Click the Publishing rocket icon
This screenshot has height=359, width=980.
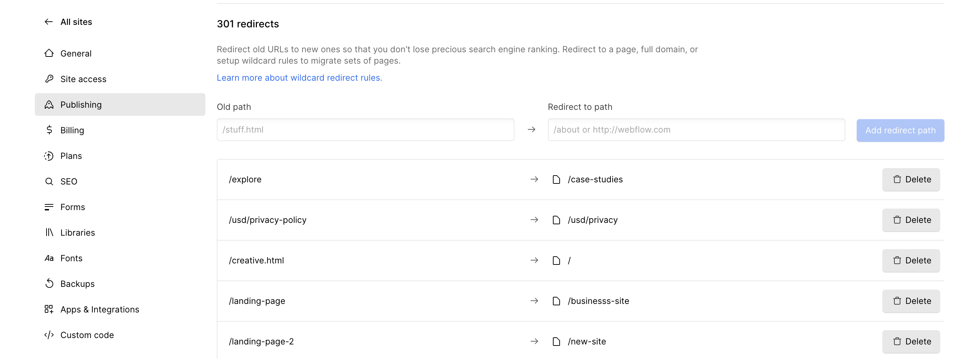(49, 104)
